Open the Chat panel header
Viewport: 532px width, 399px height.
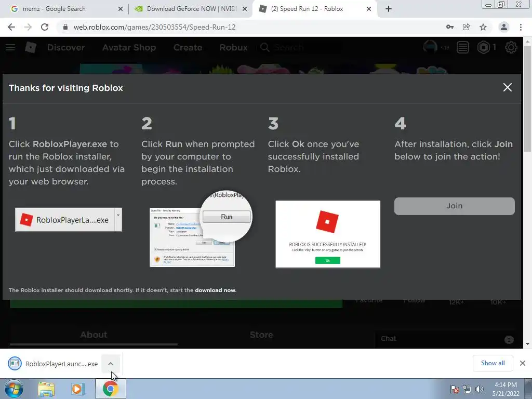click(445, 339)
